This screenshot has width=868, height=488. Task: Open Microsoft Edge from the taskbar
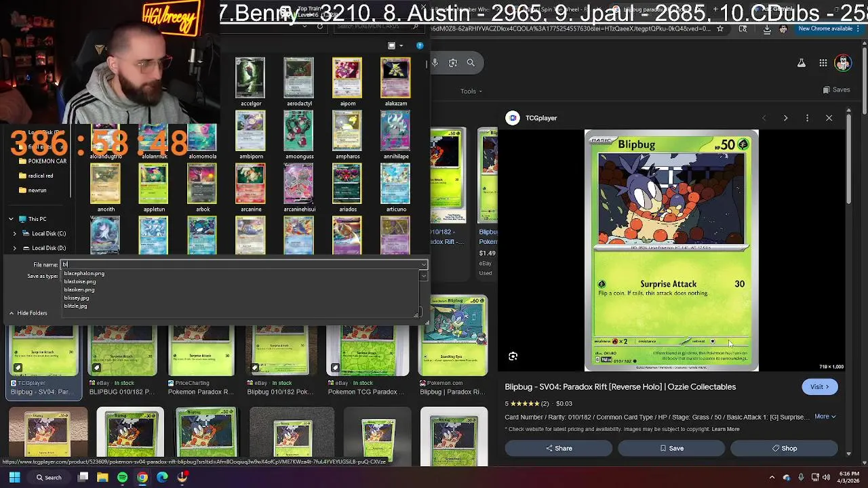(162, 477)
